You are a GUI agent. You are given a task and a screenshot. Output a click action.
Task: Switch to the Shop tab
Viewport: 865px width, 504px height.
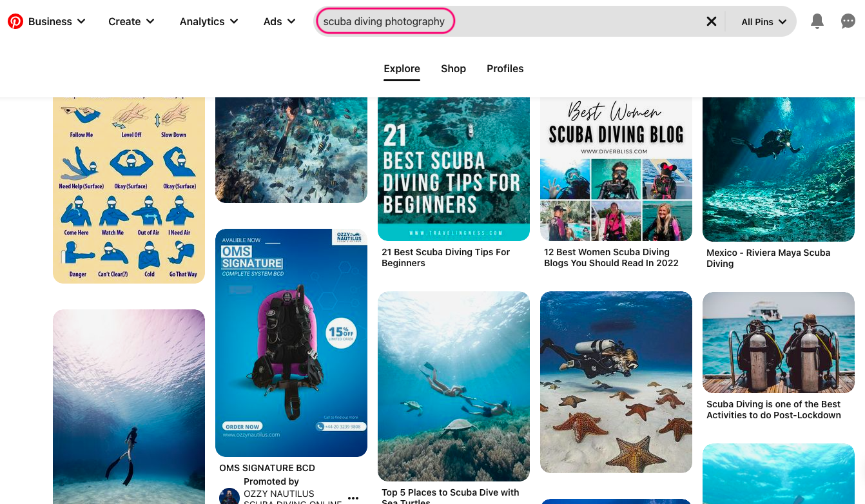click(x=453, y=68)
